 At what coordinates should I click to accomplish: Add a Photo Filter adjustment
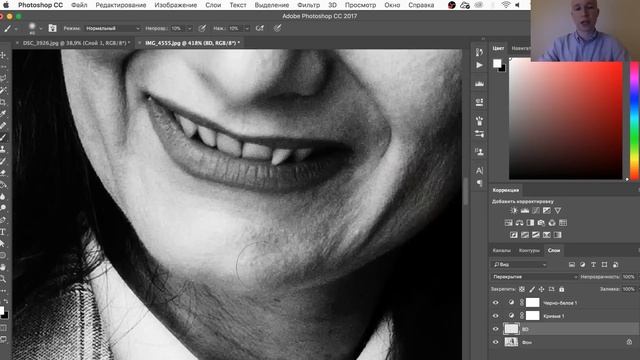(541, 223)
